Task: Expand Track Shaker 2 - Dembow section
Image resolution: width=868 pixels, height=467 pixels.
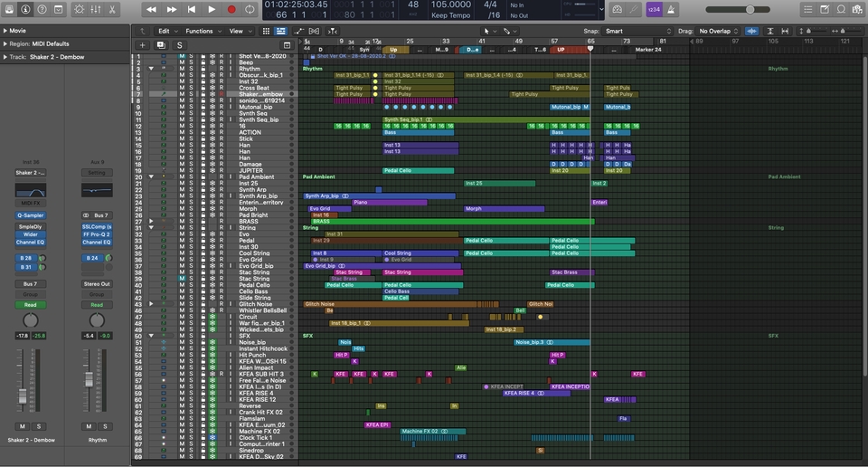Action: pos(5,57)
